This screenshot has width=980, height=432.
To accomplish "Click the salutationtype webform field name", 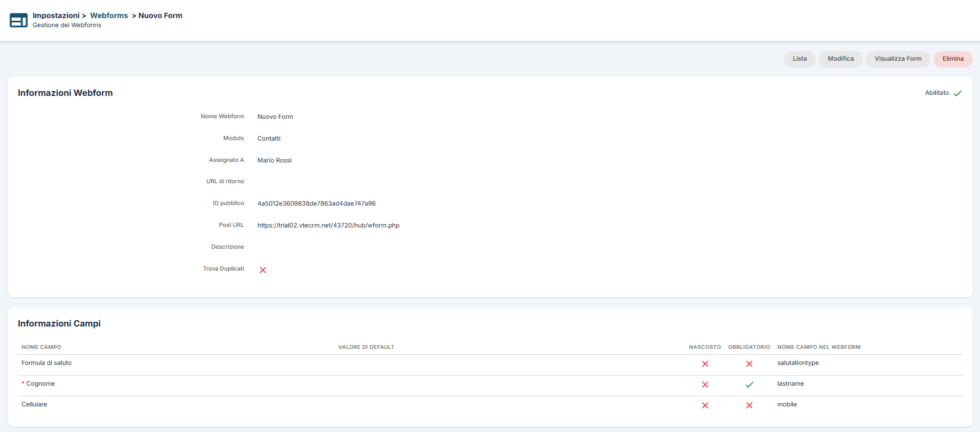I will tap(798, 363).
